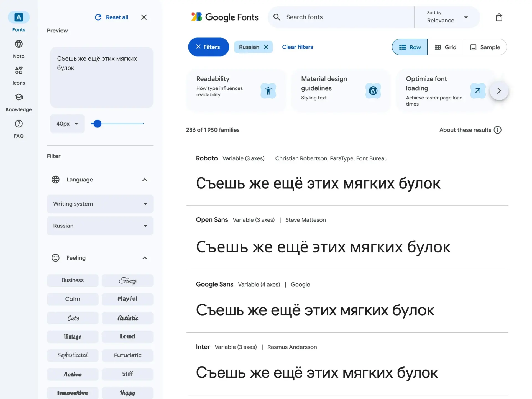Open the Material design guidelines icon
This screenshot has width=532, height=399.
(x=373, y=91)
